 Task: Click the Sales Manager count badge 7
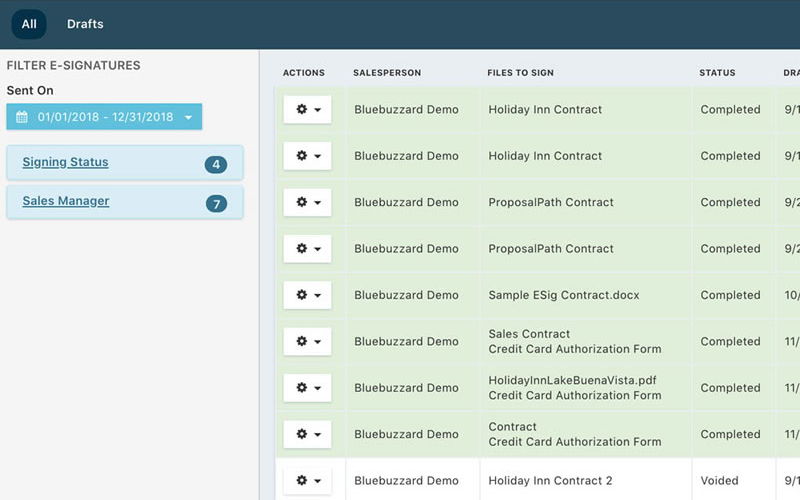(216, 204)
